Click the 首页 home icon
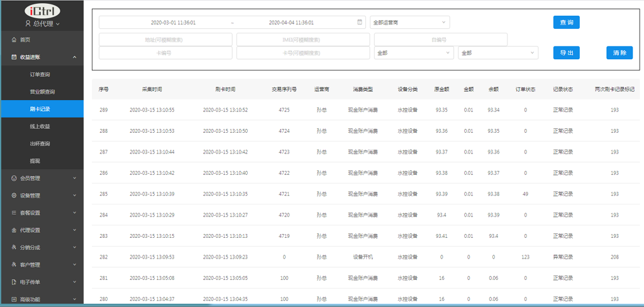The width and height of the screenshot is (644, 307). click(14, 40)
